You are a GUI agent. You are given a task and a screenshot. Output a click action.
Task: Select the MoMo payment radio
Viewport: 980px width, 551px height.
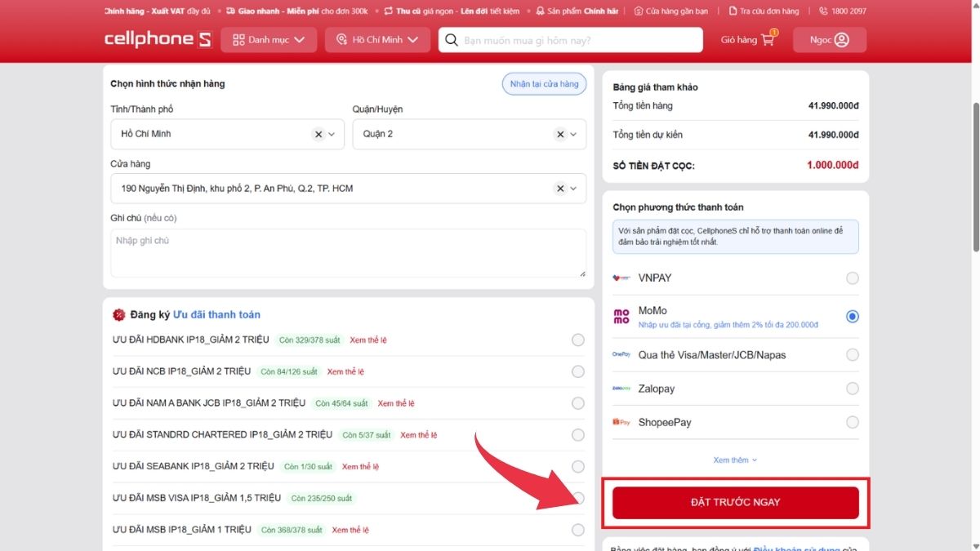(x=853, y=317)
